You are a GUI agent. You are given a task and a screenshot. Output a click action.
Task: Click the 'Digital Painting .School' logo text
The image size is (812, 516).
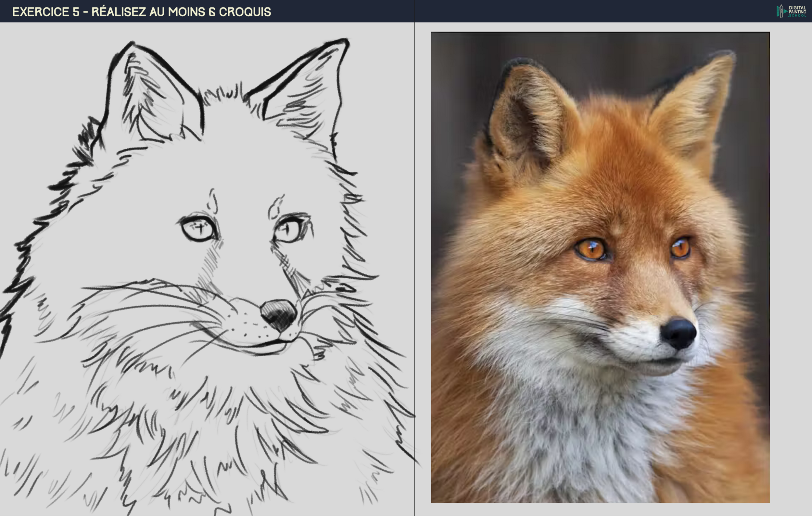pyautogui.click(x=797, y=11)
